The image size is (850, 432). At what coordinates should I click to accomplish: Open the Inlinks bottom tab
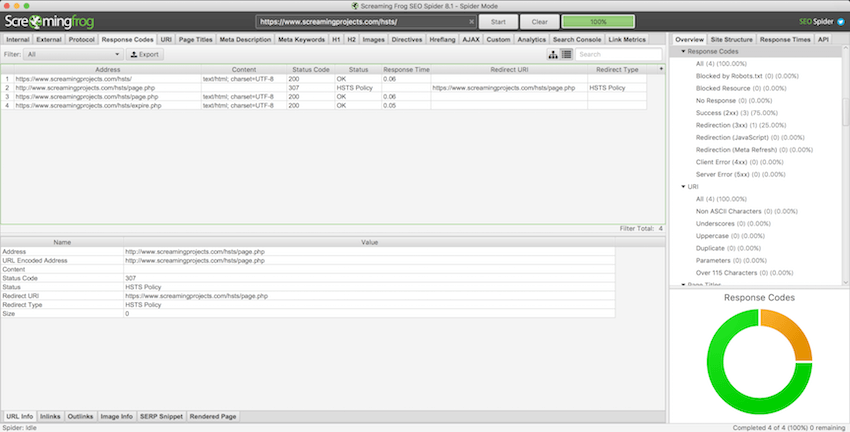(50, 416)
